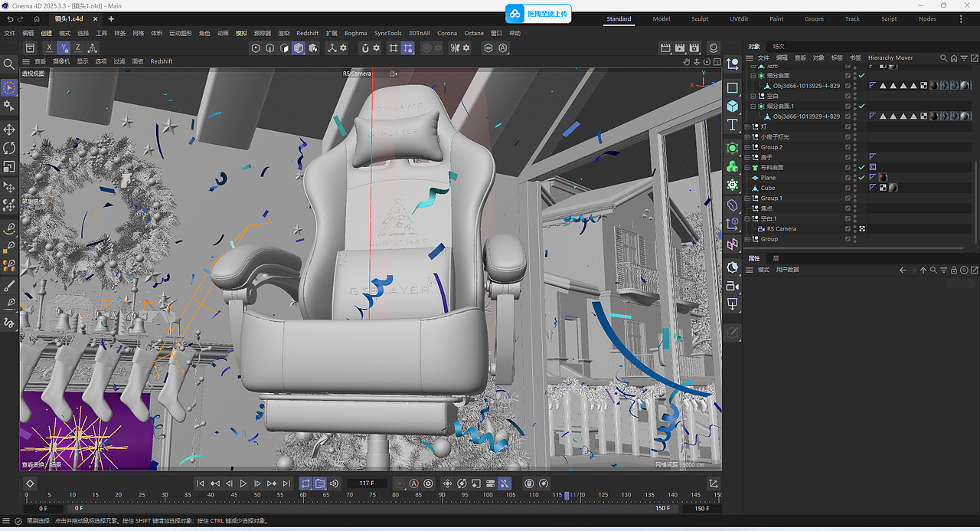Open the 文件 menu in the main menu bar

tap(10, 33)
